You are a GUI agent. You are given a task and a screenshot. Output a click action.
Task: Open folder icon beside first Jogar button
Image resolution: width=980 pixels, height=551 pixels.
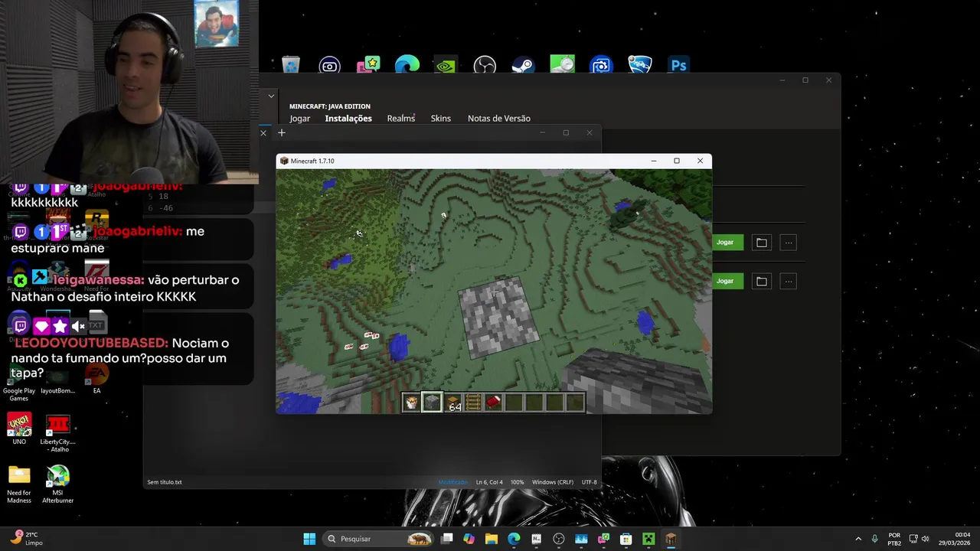[x=761, y=243]
